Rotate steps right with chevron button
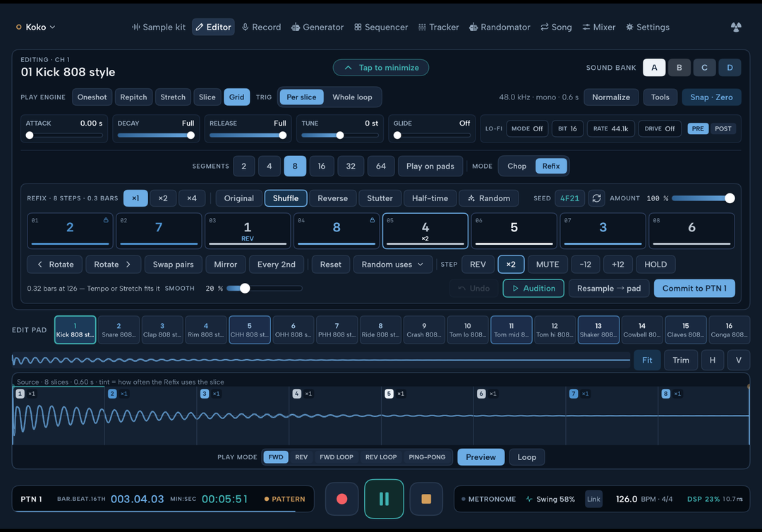This screenshot has width=762, height=532. [113, 265]
